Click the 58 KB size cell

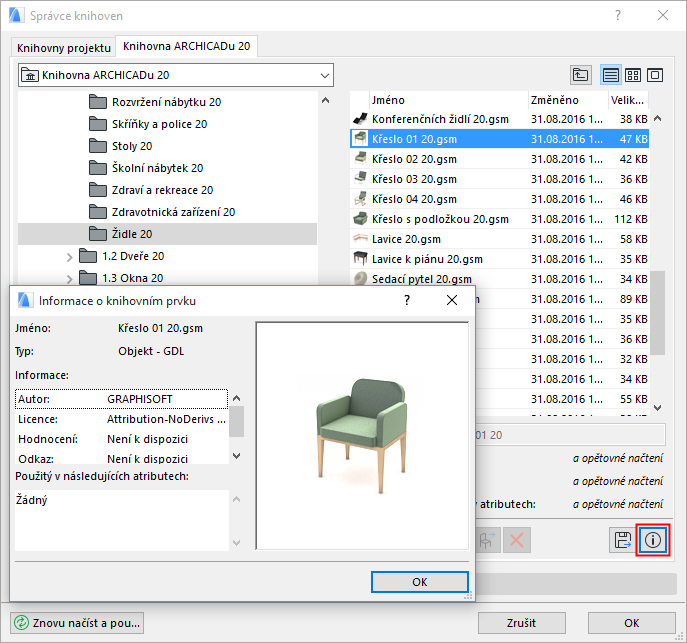click(634, 239)
